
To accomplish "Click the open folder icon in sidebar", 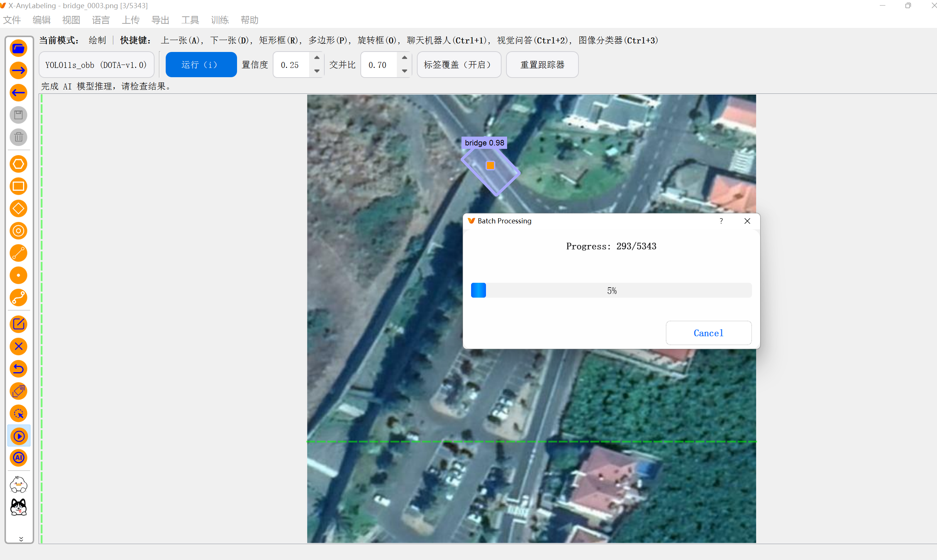I will 19,48.
